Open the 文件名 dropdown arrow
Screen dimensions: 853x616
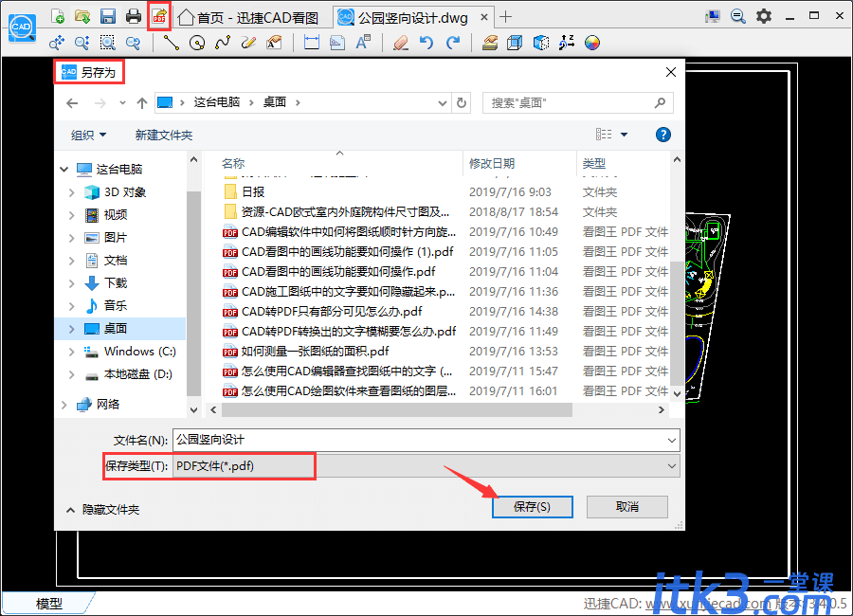pos(672,441)
